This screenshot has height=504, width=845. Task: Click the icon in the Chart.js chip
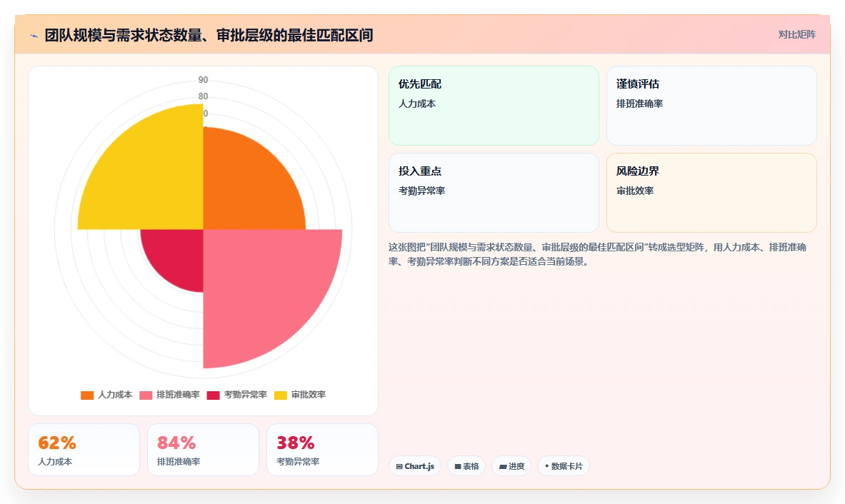399,466
